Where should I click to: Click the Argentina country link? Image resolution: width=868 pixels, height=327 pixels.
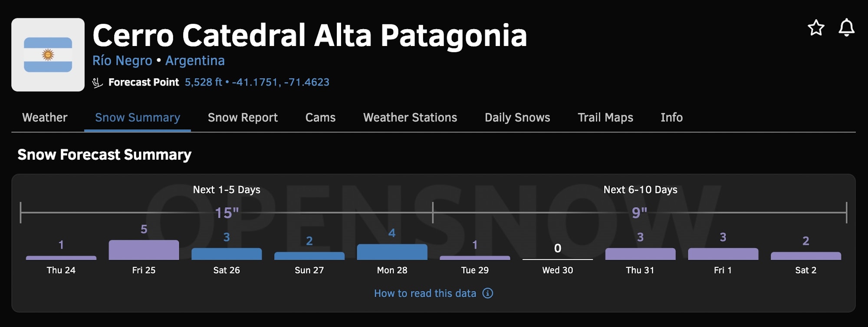click(x=195, y=60)
